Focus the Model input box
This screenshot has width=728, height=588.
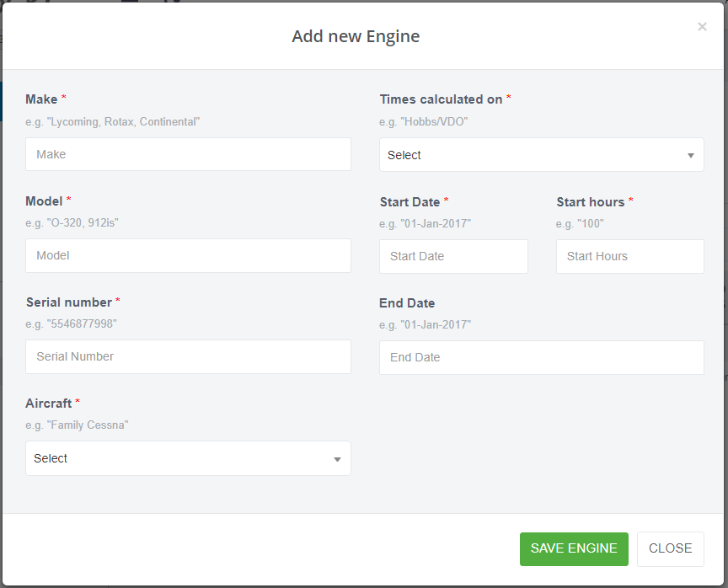click(x=188, y=256)
